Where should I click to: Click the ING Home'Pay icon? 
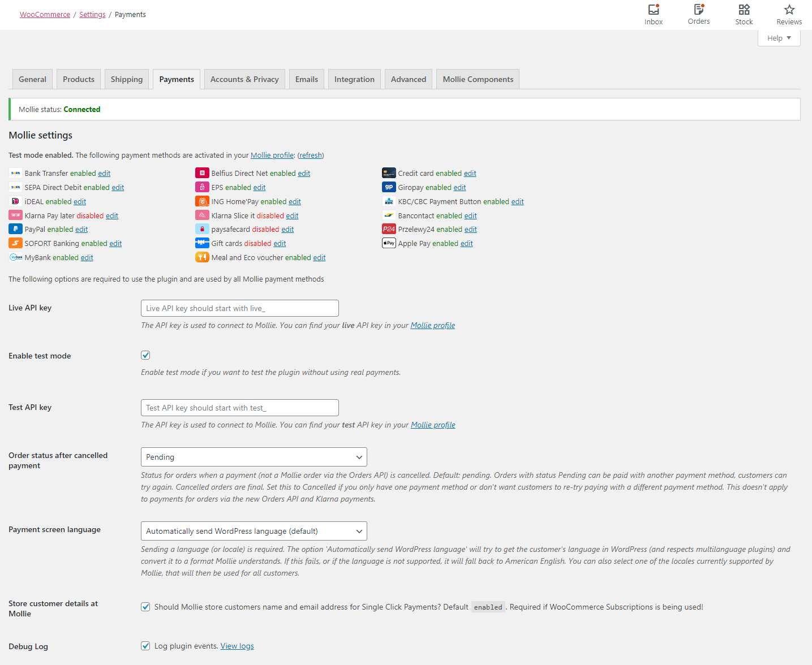coord(202,201)
